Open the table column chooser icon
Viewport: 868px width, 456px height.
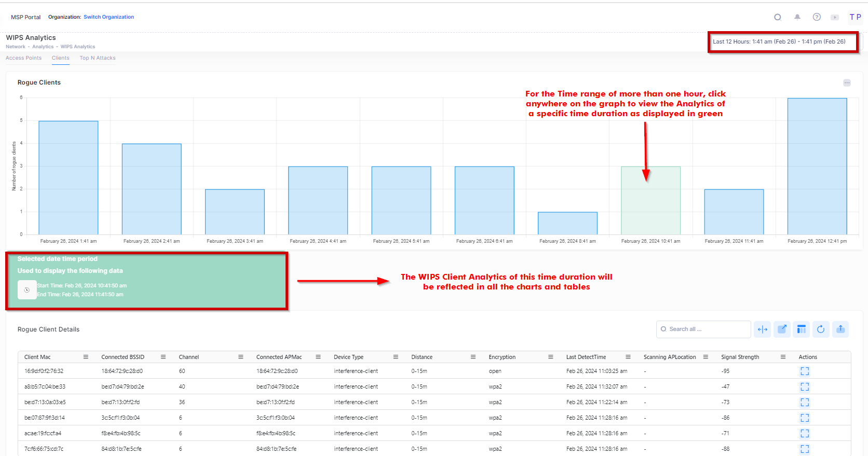point(802,329)
